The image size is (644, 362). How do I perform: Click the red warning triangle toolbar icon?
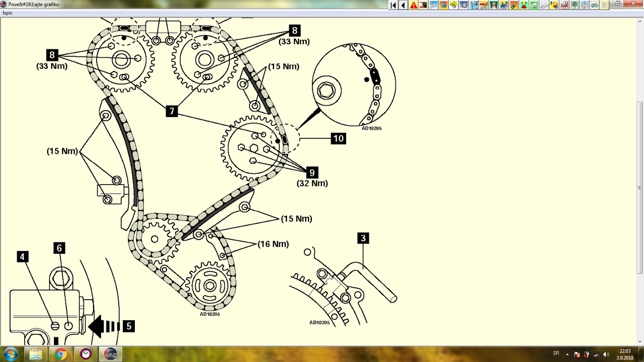coord(414,5)
